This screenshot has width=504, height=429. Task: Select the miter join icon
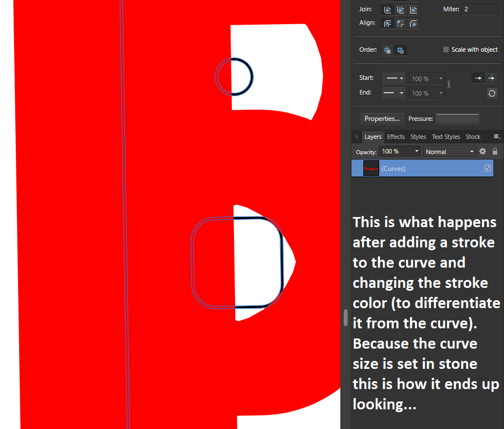[413, 10]
